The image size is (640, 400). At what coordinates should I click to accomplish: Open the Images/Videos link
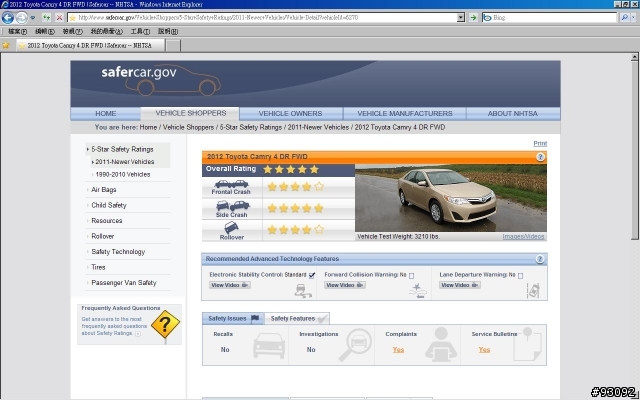523,236
